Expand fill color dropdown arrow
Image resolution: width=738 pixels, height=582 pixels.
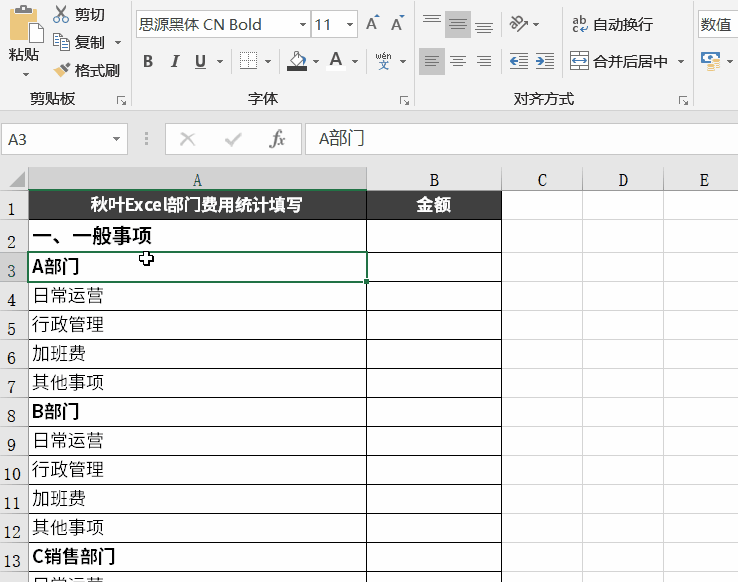pyautogui.click(x=316, y=62)
